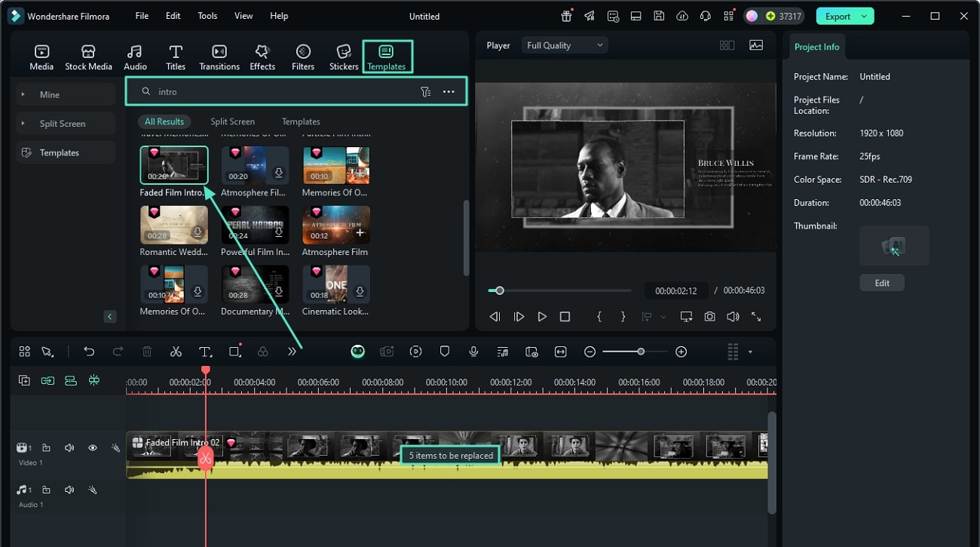The width and height of the screenshot is (980, 547).
Task: Click the Edit thumbnail button
Action: pyautogui.click(x=882, y=283)
